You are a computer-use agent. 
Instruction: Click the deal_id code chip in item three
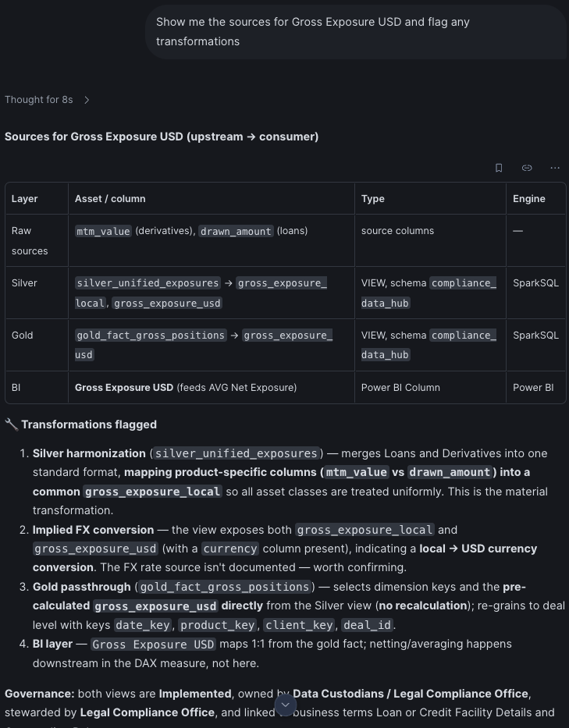click(367, 625)
